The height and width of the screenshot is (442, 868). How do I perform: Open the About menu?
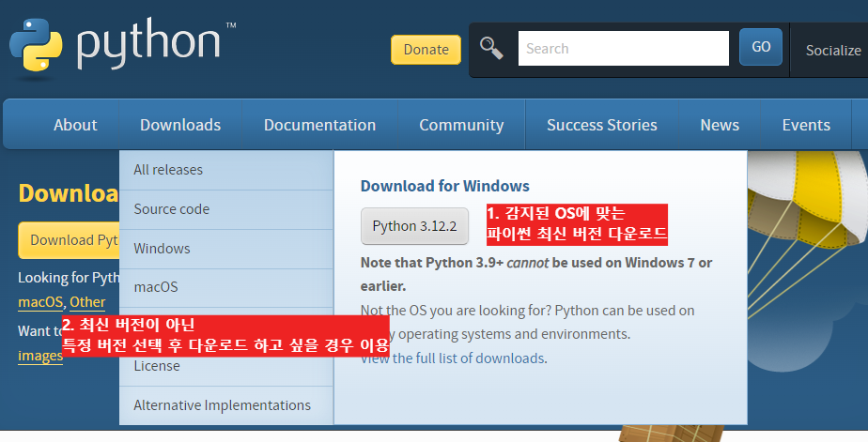[75, 125]
